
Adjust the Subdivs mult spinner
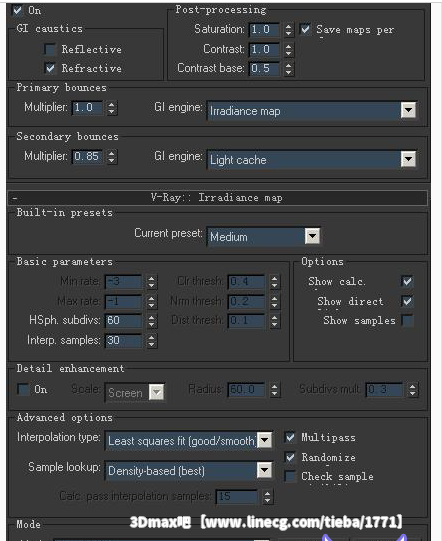pyautogui.click(x=413, y=390)
